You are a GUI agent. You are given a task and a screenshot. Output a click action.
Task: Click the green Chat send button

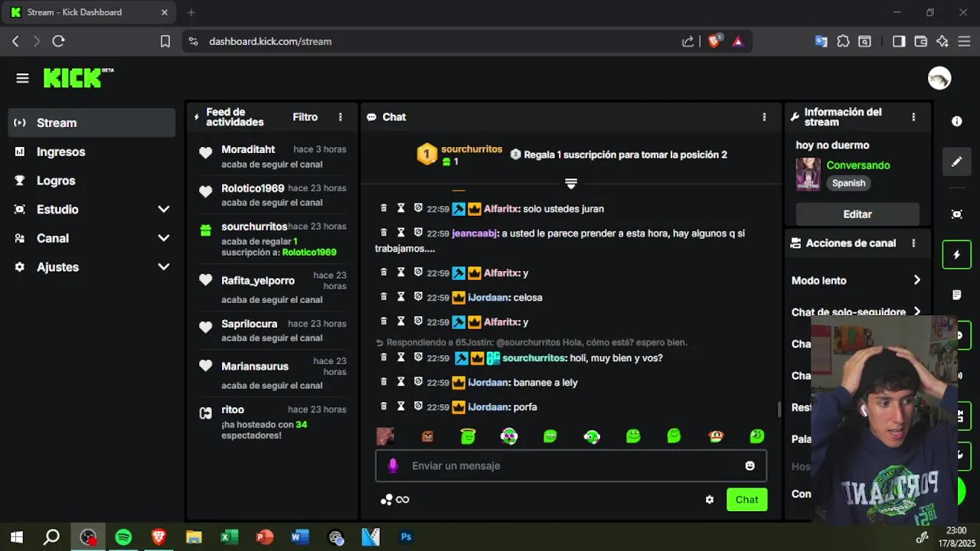click(746, 500)
